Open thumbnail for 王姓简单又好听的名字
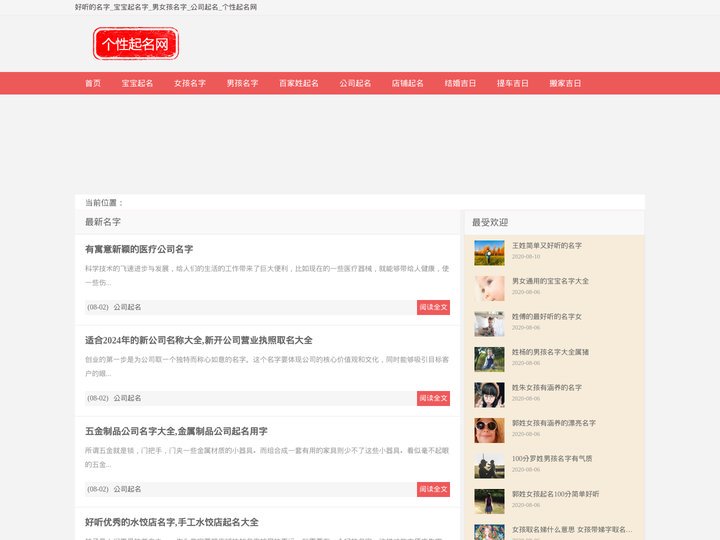This screenshot has width=720, height=540. (489, 253)
